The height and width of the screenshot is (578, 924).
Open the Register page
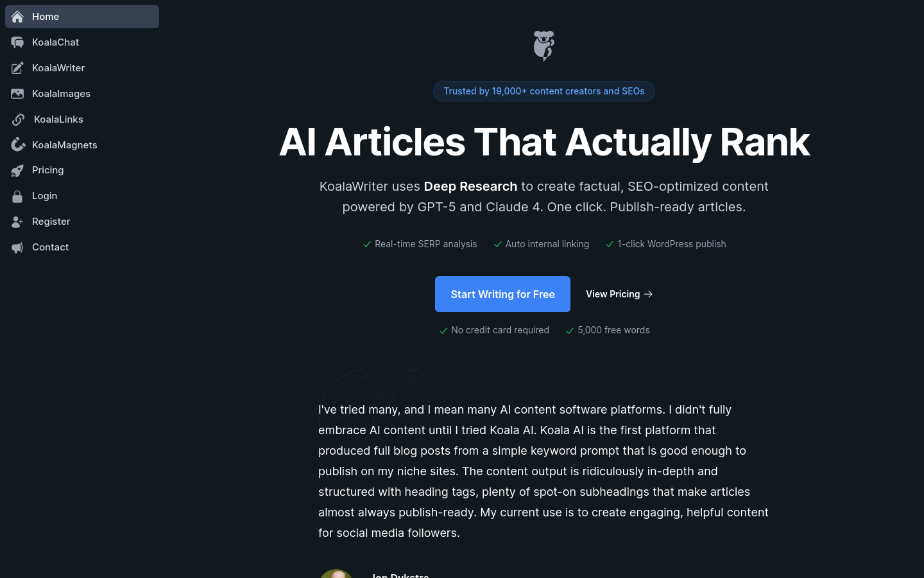click(x=82, y=222)
